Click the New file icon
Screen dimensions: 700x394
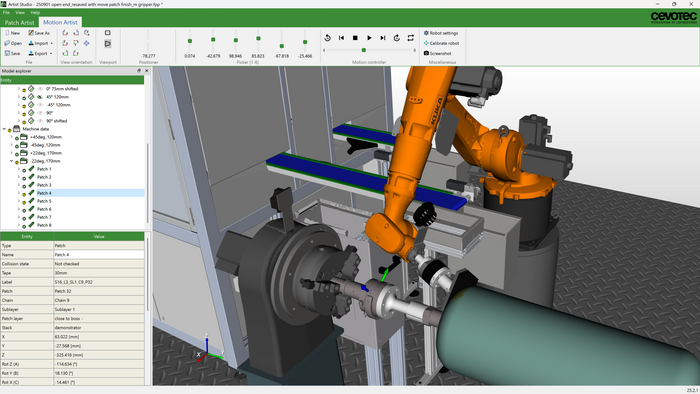7,33
